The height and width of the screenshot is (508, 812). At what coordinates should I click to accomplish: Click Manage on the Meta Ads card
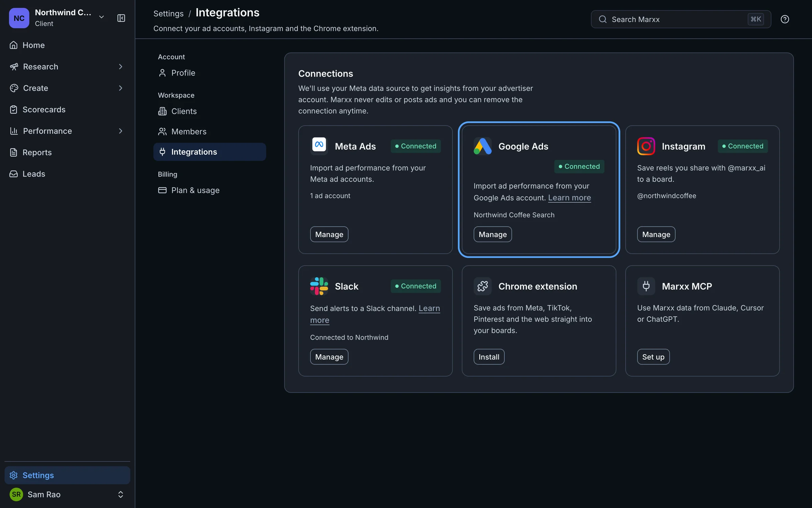coord(329,234)
